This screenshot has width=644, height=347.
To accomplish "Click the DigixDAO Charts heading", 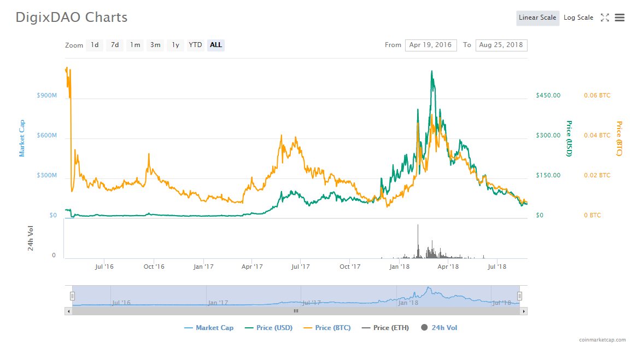I will point(72,18).
